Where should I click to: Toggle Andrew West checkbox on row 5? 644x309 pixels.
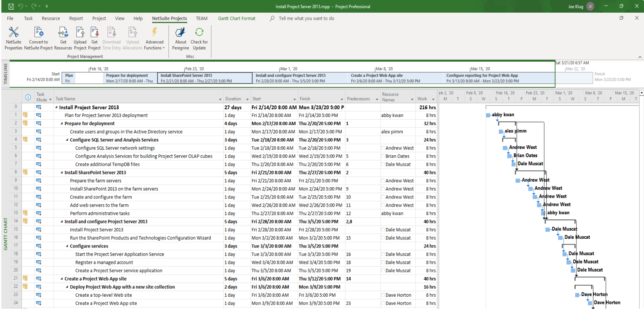click(x=383, y=148)
